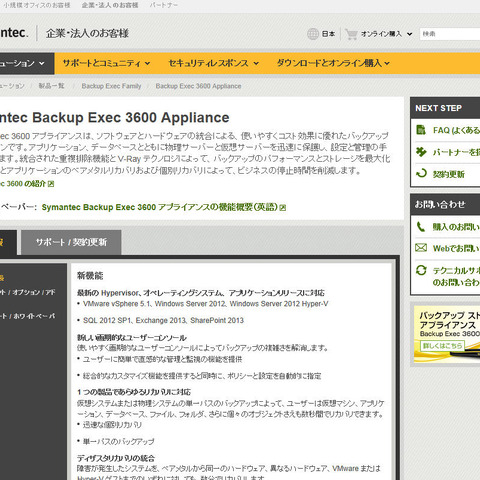Click the Backup Exec 3600 appliance banner
Screen dimensions: 480x480
pyautogui.click(x=447, y=334)
